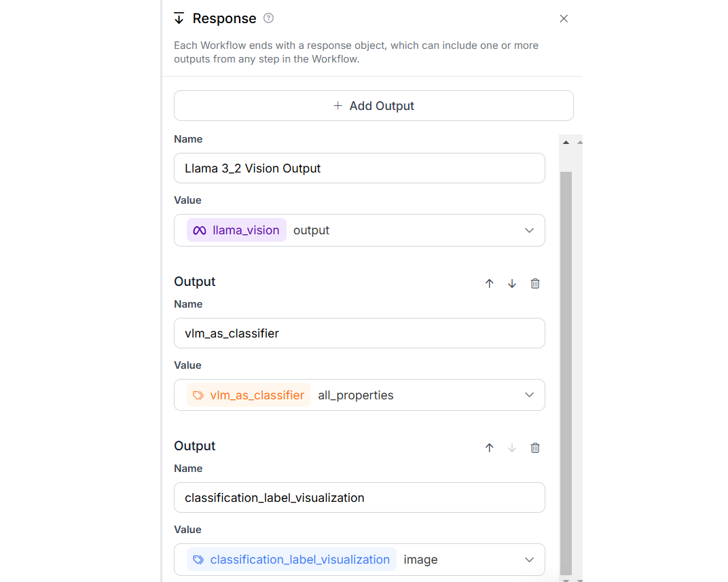Delete the vlm_as_classifier output

coord(535,284)
